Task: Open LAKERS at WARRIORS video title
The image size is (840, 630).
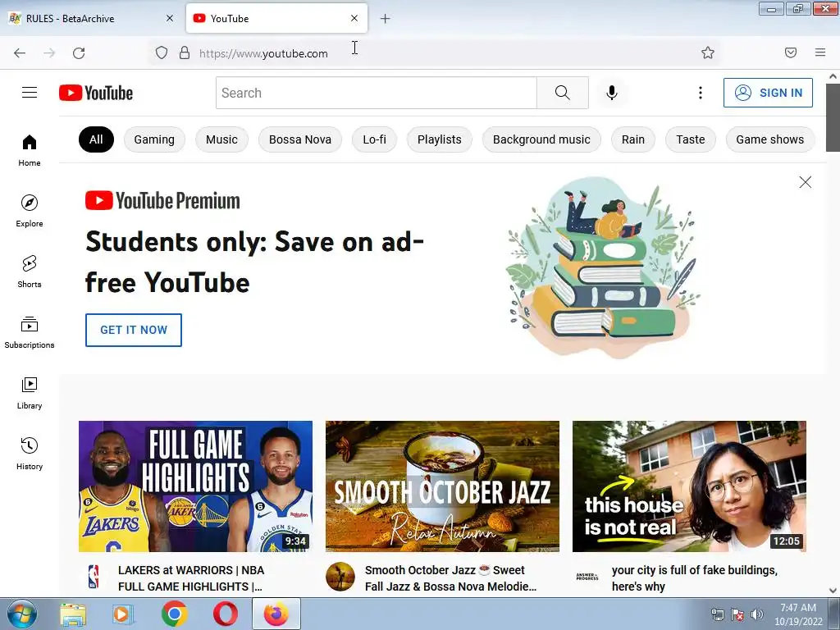Action: click(x=191, y=578)
